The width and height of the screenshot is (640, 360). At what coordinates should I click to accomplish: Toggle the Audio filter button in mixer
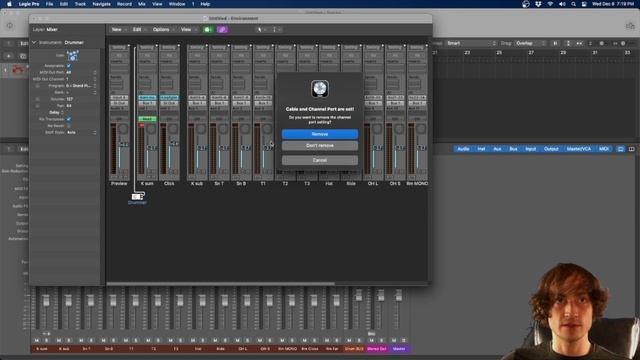coord(463,149)
